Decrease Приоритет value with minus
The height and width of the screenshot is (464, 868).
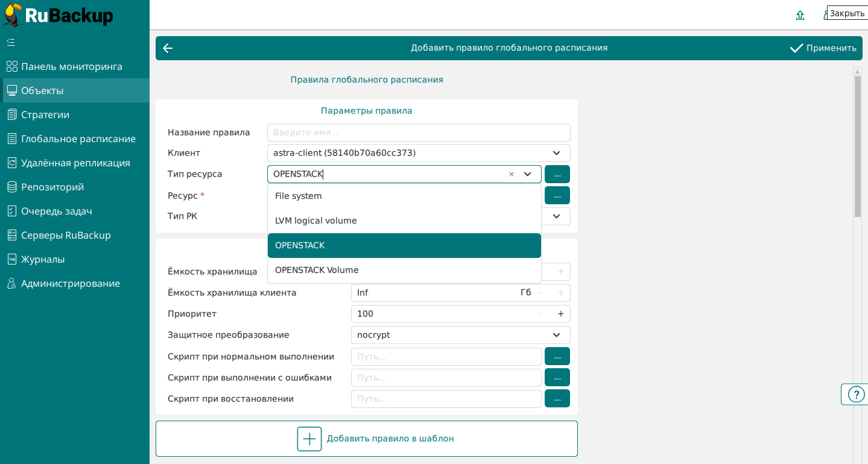click(x=540, y=314)
